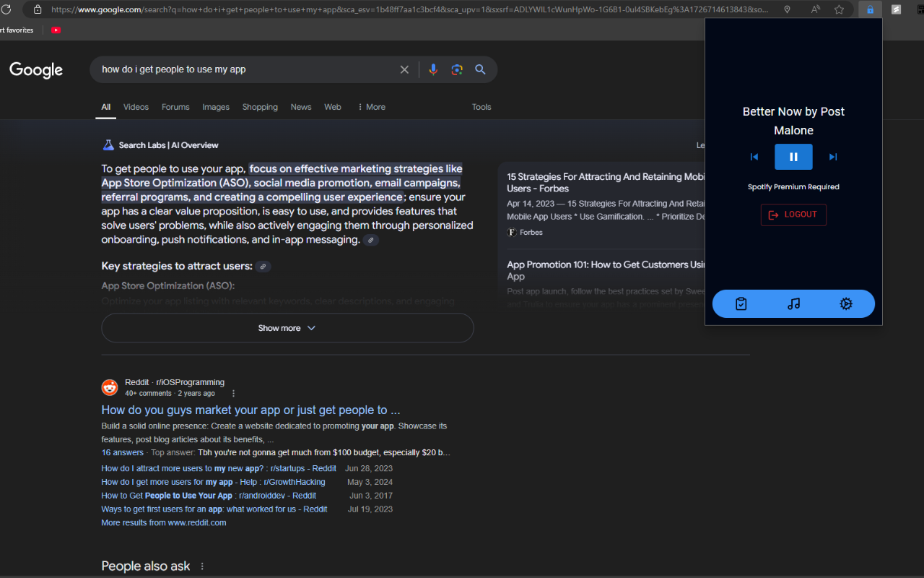Click the Reddit logo next to the result
The image size is (924, 578).
point(109,387)
